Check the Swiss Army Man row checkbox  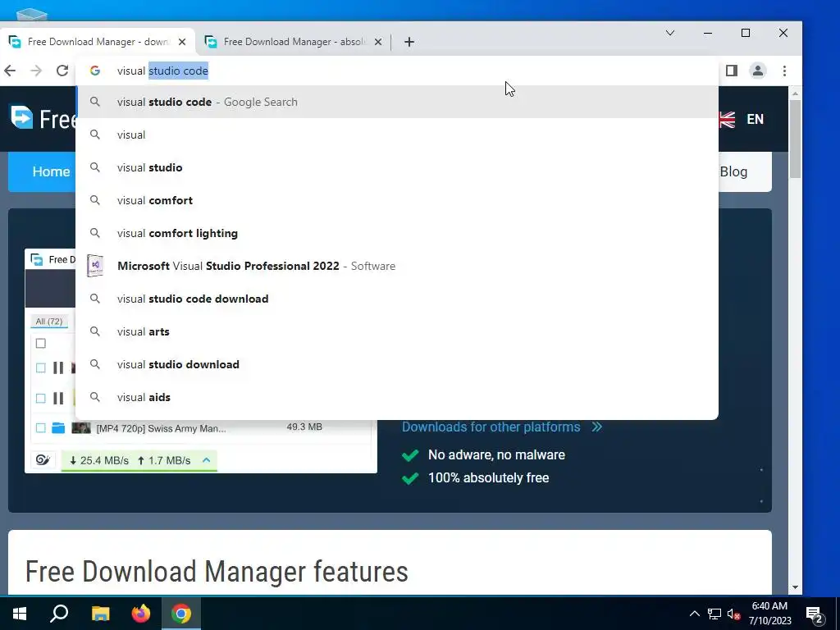click(41, 428)
